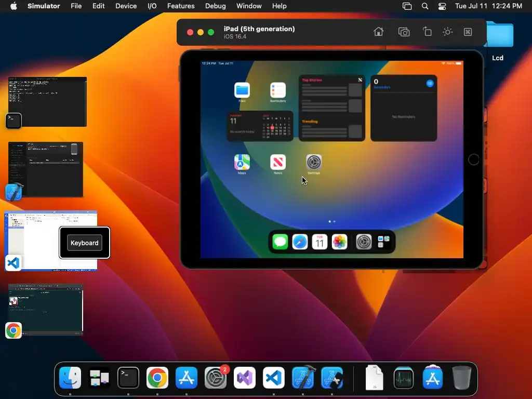Image resolution: width=532 pixels, height=399 pixels.
Task: Open Messages from the iPad dock
Action: [x=280, y=242]
